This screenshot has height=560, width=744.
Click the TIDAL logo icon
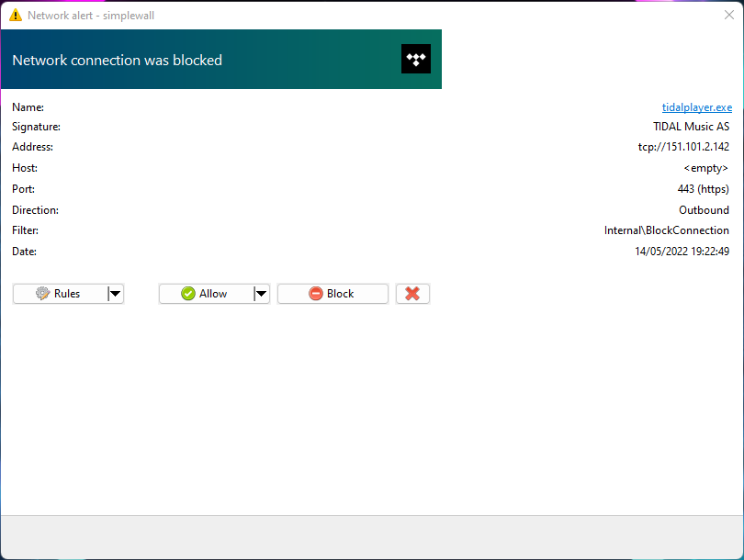coord(415,58)
